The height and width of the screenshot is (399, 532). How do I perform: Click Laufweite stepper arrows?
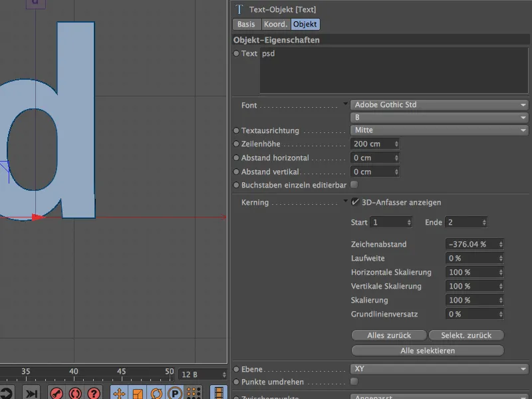pyautogui.click(x=501, y=258)
